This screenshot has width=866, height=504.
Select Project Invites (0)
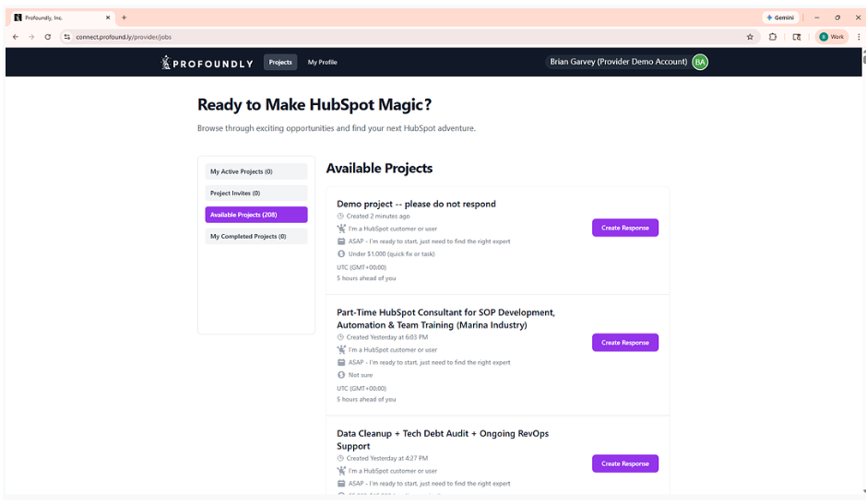(x=256, y=193)
